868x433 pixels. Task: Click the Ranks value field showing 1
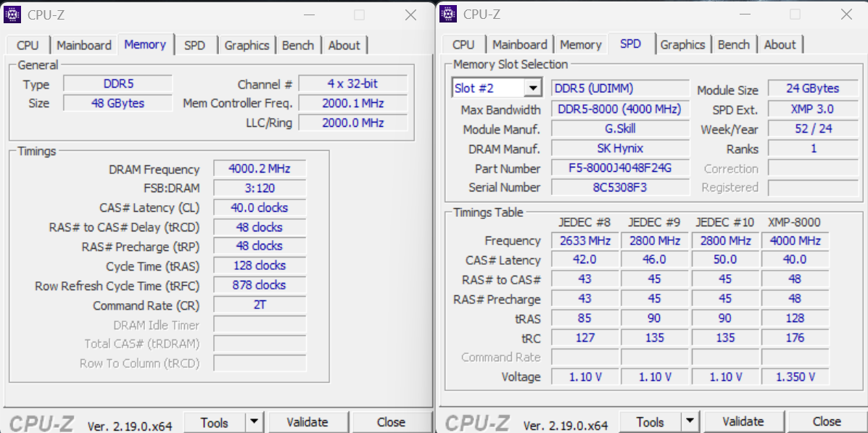(x=813, y=149)
